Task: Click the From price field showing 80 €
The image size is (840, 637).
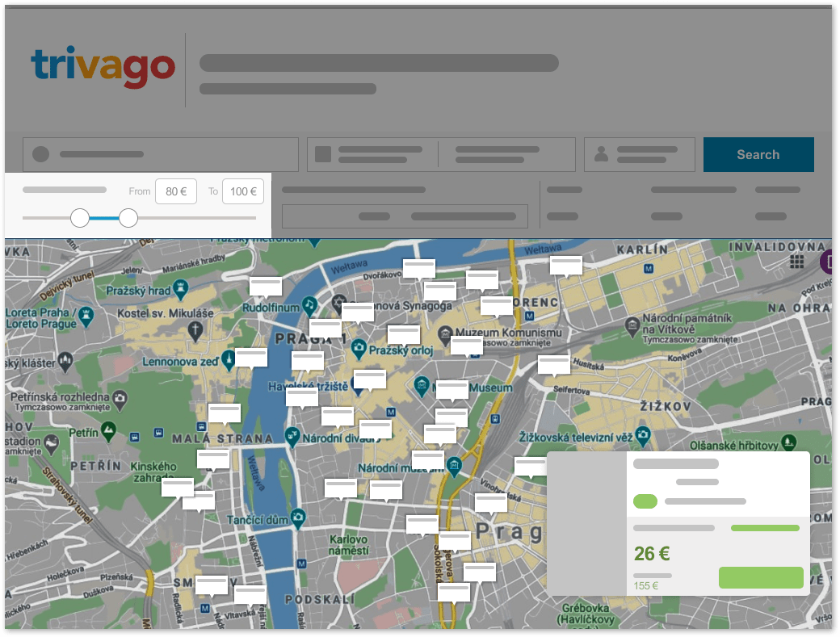Action: [x=176, y=191]
